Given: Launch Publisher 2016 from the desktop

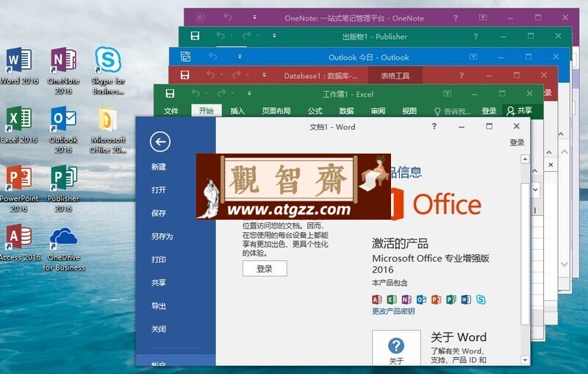Looking at the screenshot, I should point(63,189).
